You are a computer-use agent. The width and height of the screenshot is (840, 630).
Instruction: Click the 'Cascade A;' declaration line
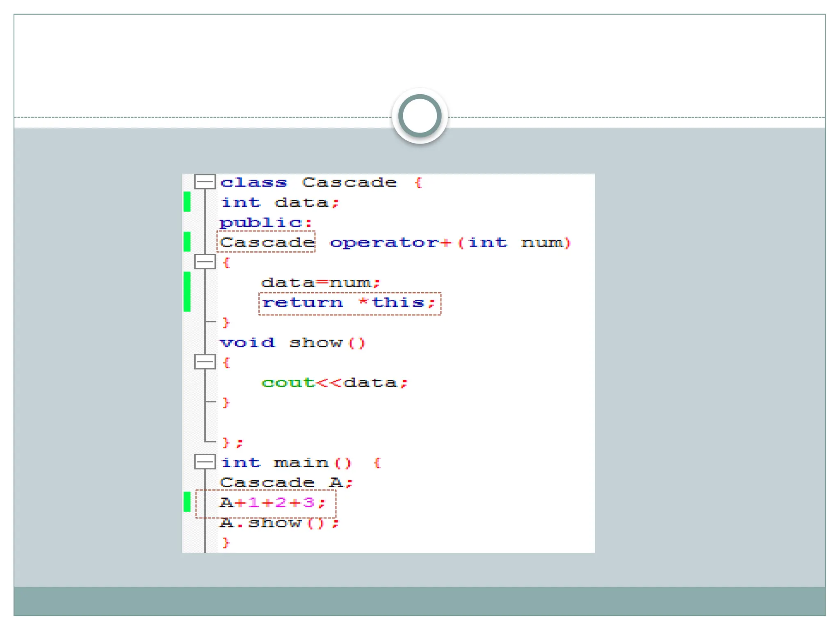(x=286, y=483)
